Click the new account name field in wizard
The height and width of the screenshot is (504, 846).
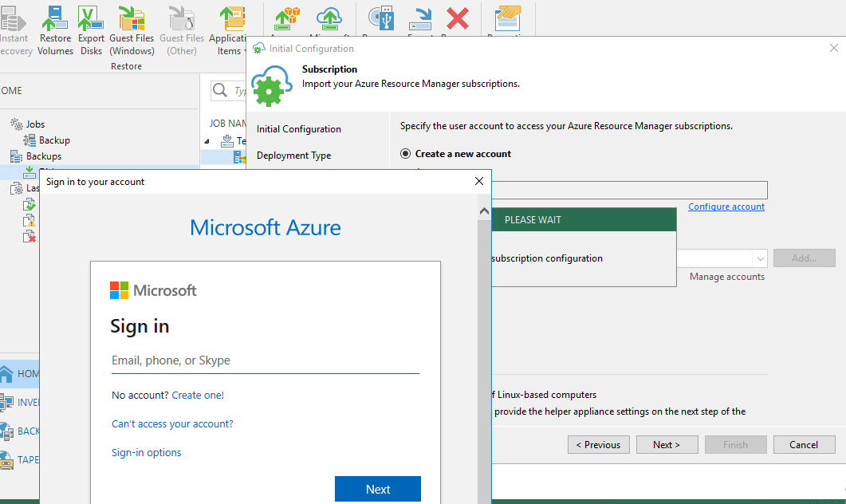coord(629,190)
